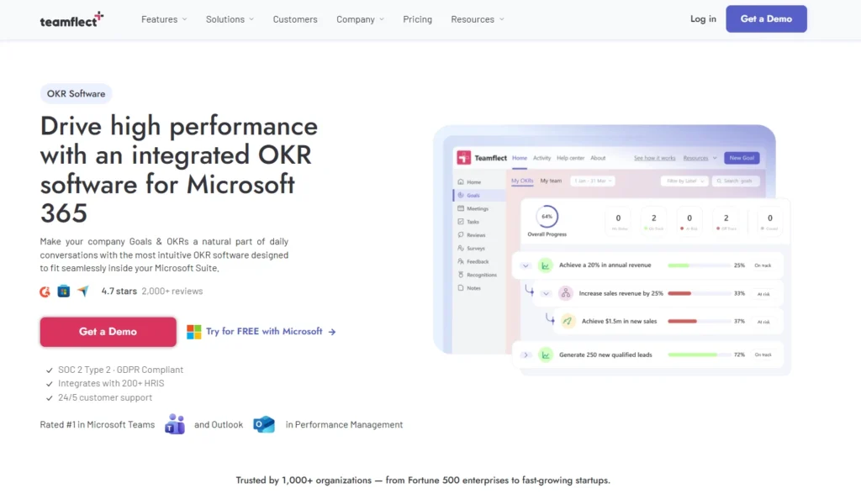Click the teamflect logo in the top navigation
861x504 pixels.
point(71,19)
